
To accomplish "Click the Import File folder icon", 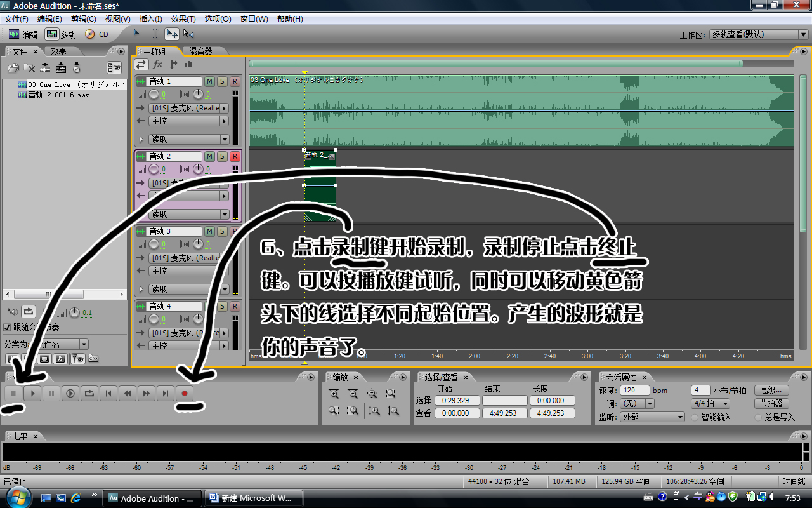I will point(13,68).
